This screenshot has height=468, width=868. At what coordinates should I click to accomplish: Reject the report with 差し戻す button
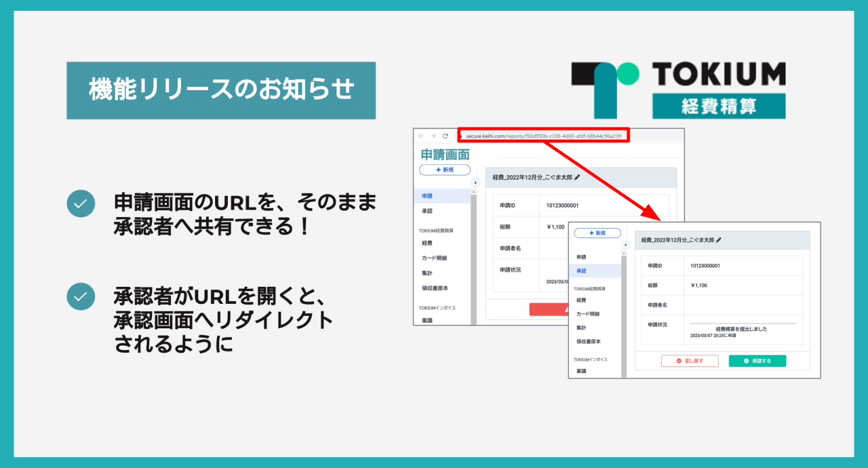[690, 361]
